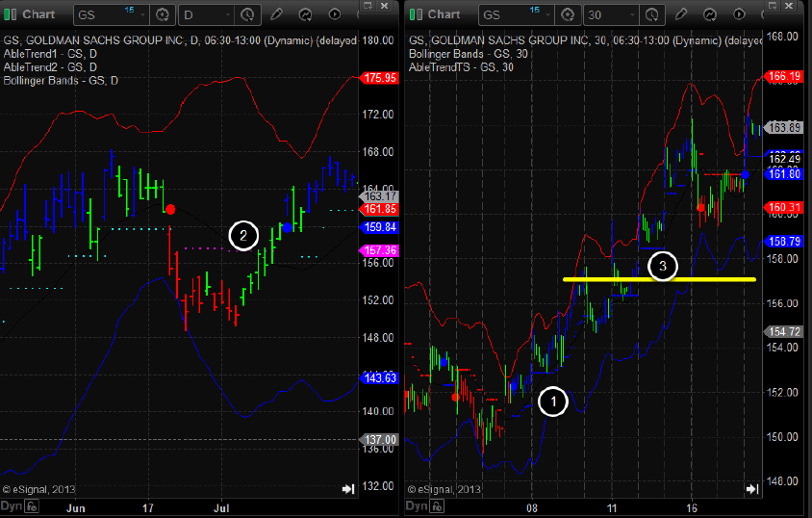The height and width of the screenshot is (518, 812).
Task: Select the pencil drawing tool in 30-minute chart
Action: 681,14
